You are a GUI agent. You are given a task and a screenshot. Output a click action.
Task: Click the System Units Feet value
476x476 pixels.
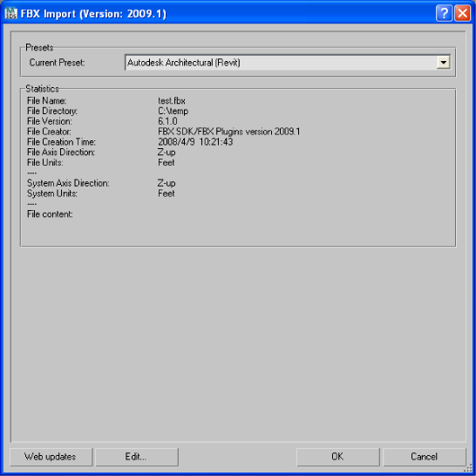click(166, 194)
